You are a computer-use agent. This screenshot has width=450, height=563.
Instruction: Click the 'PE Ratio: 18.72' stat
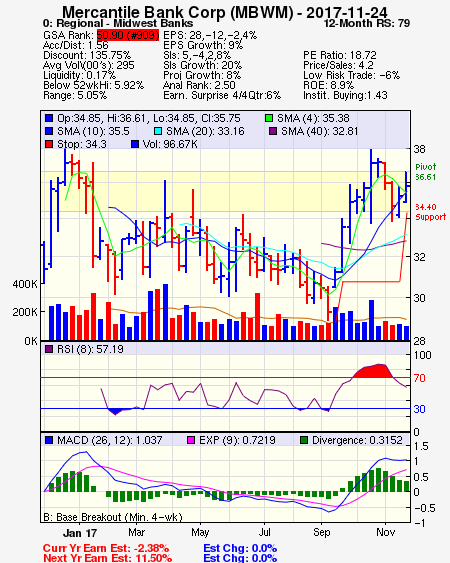[340, 55]
